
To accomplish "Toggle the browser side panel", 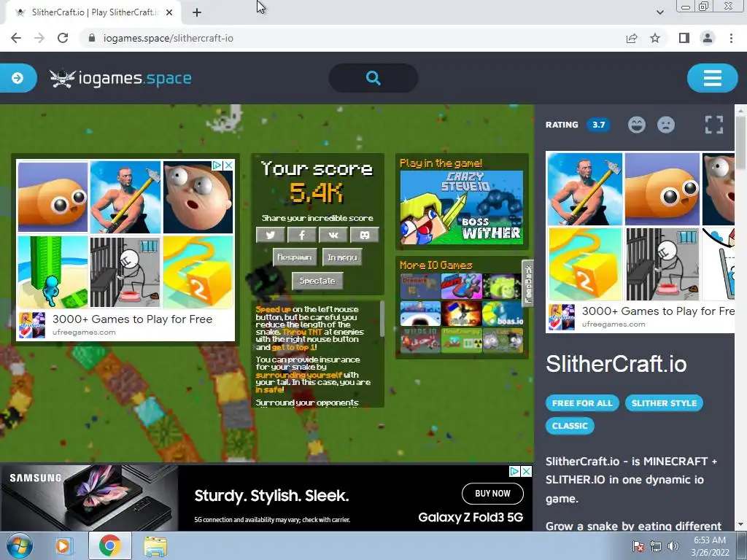I will pyautogui.click(x=684, y=38).
